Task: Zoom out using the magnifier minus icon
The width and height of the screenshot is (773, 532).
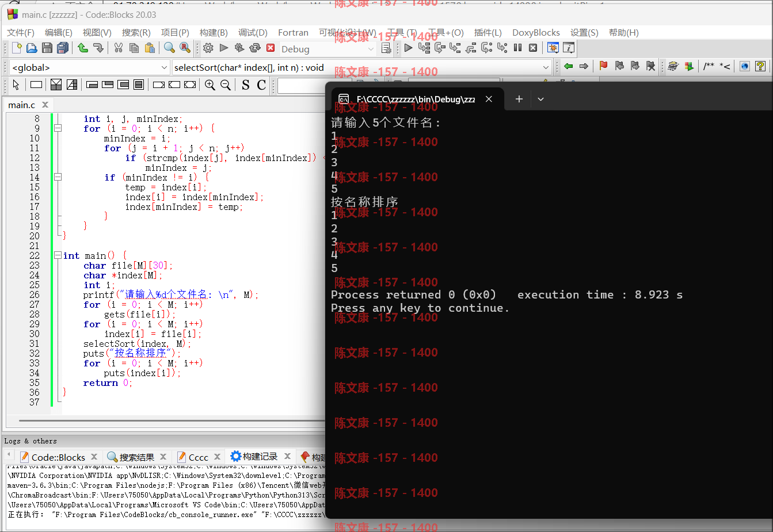Action: click(x=226, y=85)
